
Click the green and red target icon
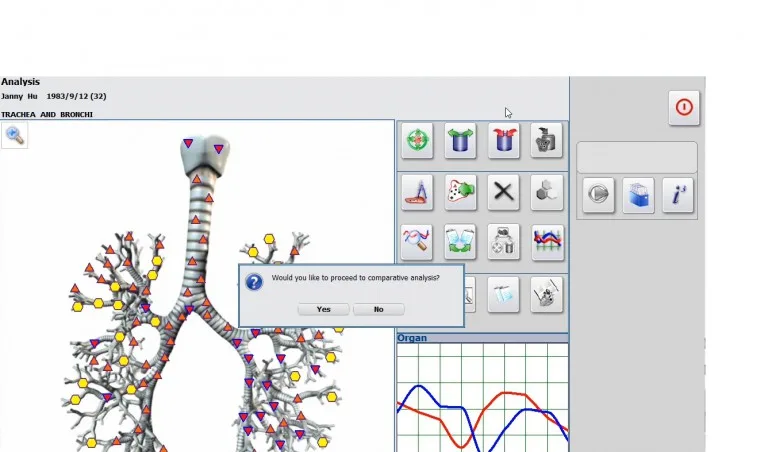tap(417, 141)
